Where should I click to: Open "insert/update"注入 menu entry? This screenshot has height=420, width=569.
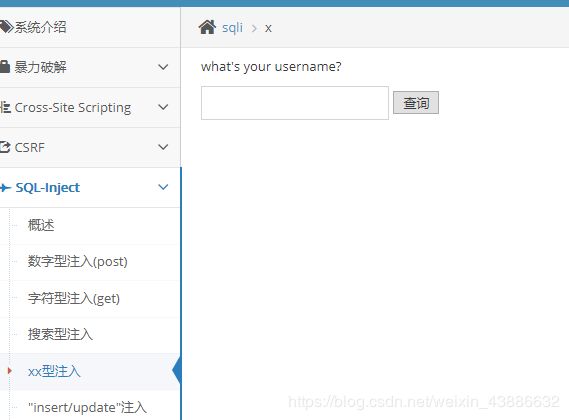[x=87, y=407]
